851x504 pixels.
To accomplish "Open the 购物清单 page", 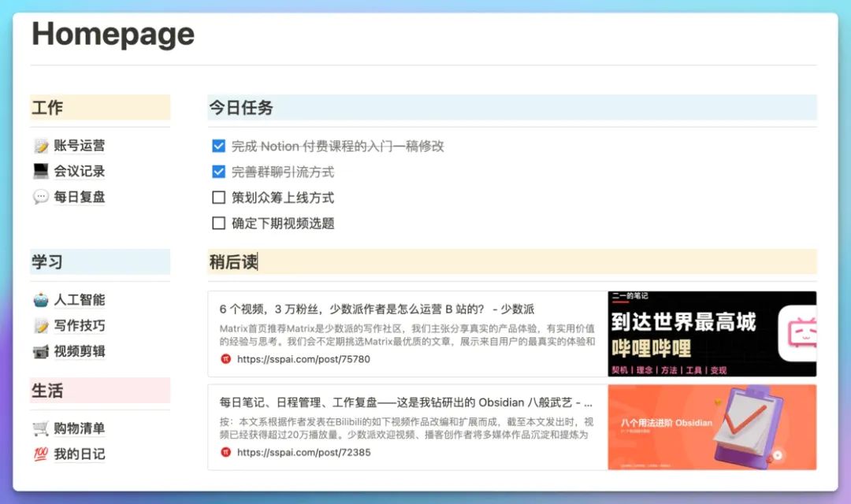I will [x=80, y=428].
